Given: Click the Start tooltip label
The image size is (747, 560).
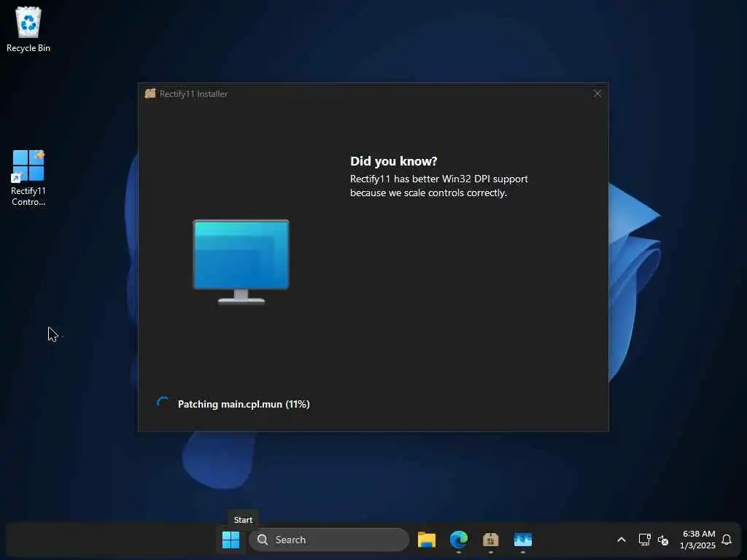Looking at the screenshot, I should (243, 519).
